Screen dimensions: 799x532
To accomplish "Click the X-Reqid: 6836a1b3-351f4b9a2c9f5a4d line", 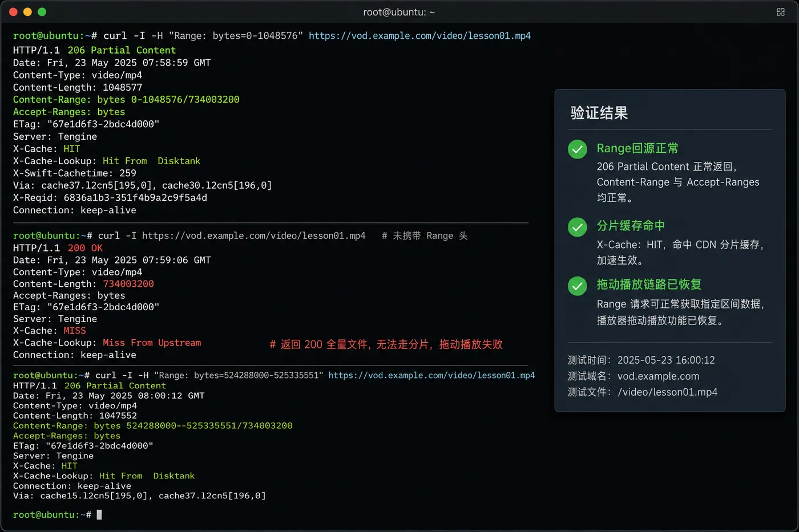I will point(110,198).
